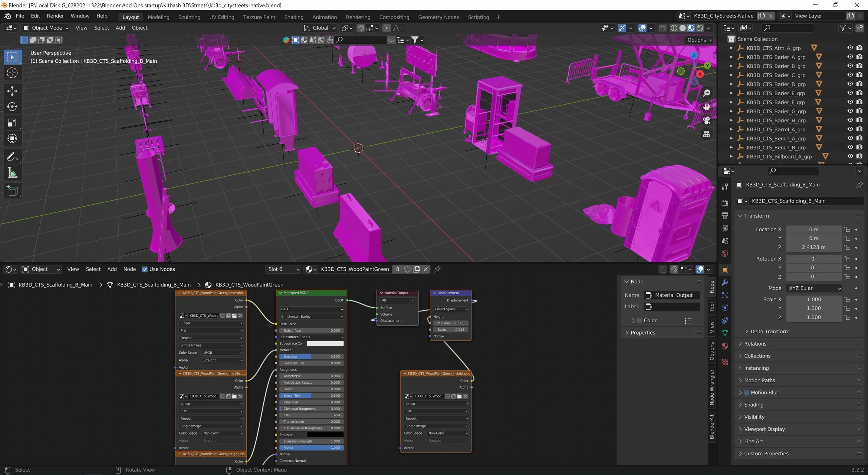
Task: Toggle snapping magnet in viewport header
Action: tap(361, 28)
